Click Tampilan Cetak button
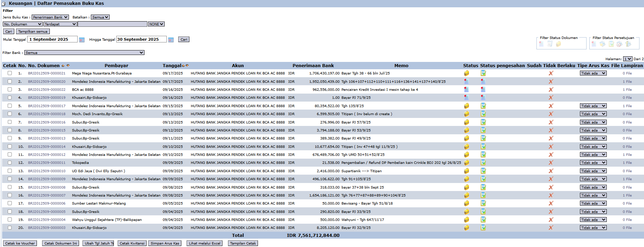 point(243,243)
